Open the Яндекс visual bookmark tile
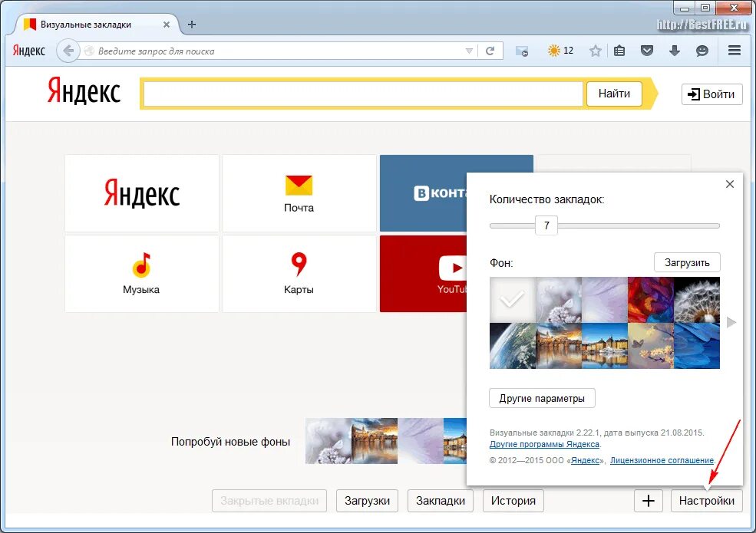The width and height of the screenshot is (756, 533). (142, 193)
